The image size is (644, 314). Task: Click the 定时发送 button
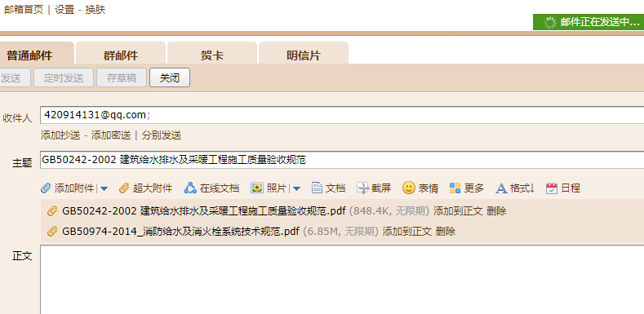click(64, 77)
